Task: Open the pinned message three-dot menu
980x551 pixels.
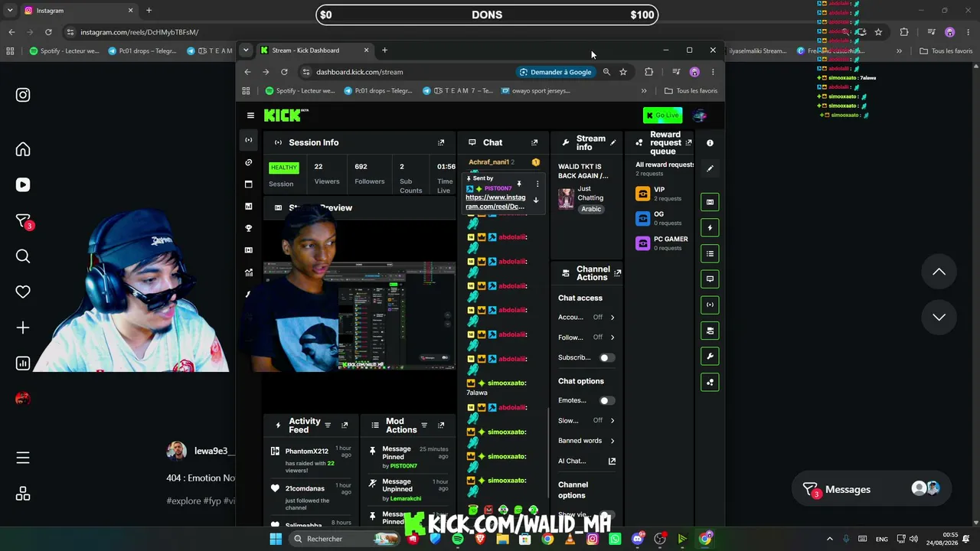Action: [537, 184]
